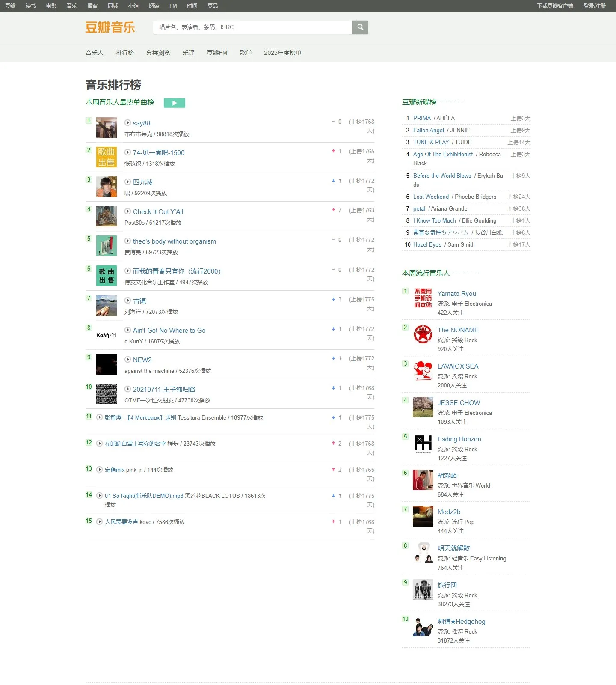
Task: Open the 音乐人 navigation tab
Action: [x=95, y=53]
